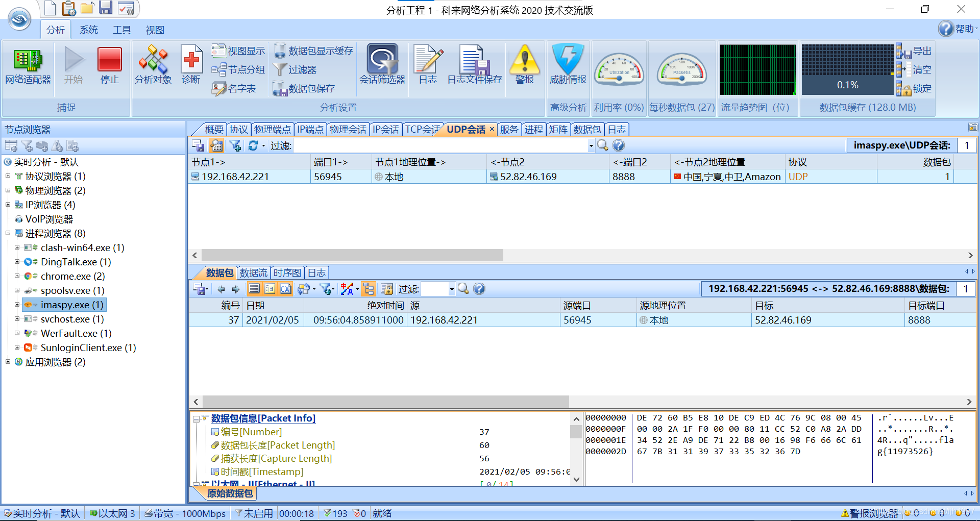
Task: Open 节点分组 node group settings
Action: 238,70
